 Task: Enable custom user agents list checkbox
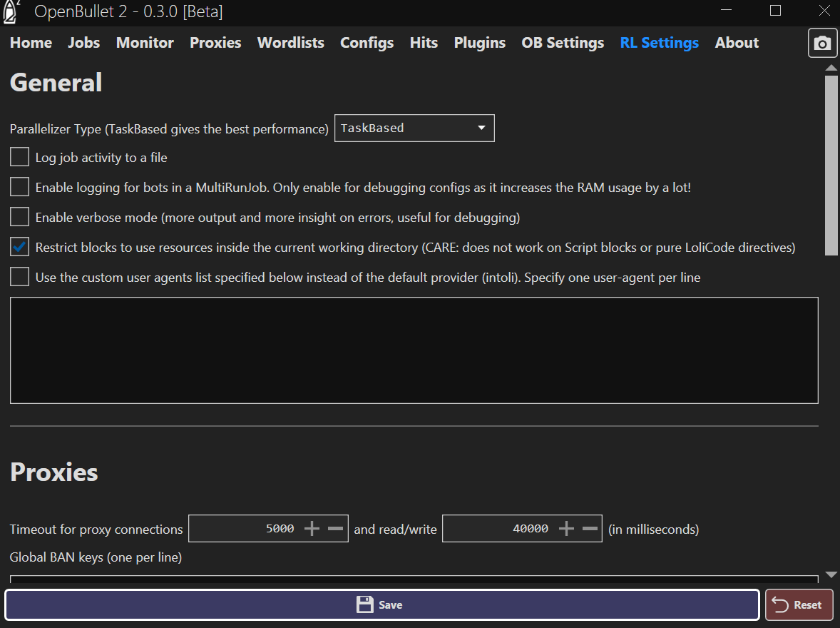pyautogui.click(x=20, y=278)
